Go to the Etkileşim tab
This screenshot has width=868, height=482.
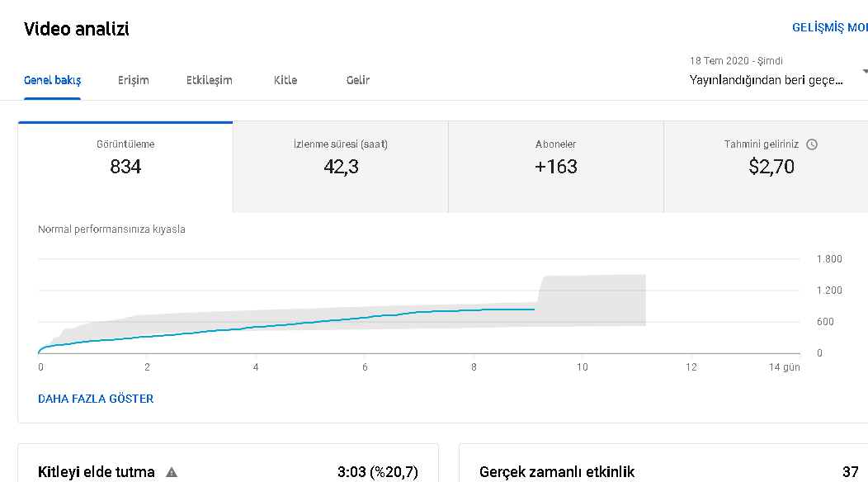click(x=210, y=80)
